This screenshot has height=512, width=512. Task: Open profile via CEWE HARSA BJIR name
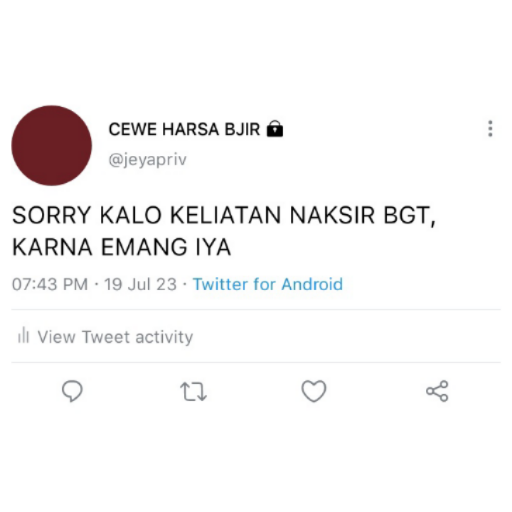tap(184, 129)
